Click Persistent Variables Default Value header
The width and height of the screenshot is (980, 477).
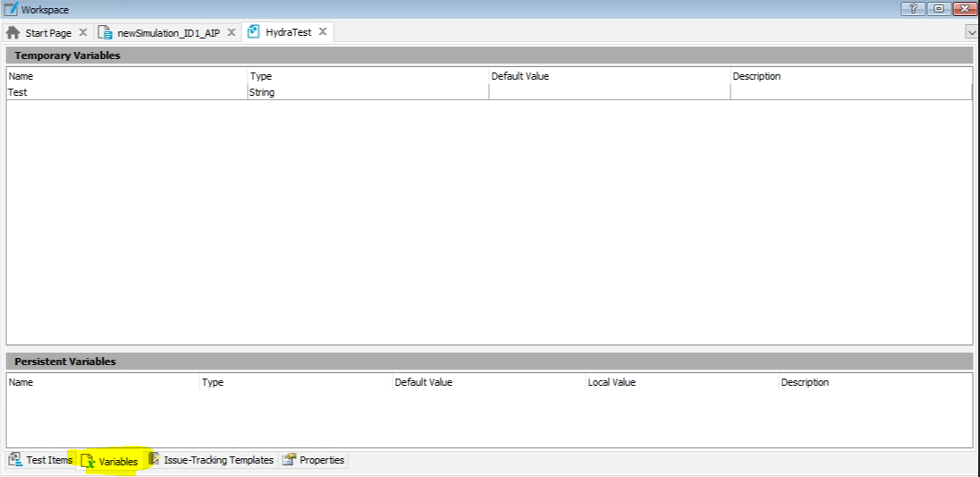(x=489, y=382)
